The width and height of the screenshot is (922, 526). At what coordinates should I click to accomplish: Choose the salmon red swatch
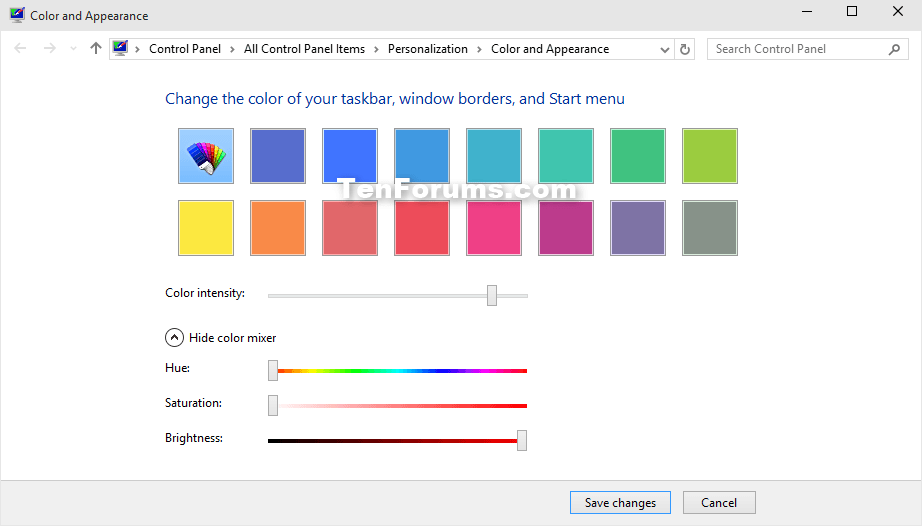[350, 228]
